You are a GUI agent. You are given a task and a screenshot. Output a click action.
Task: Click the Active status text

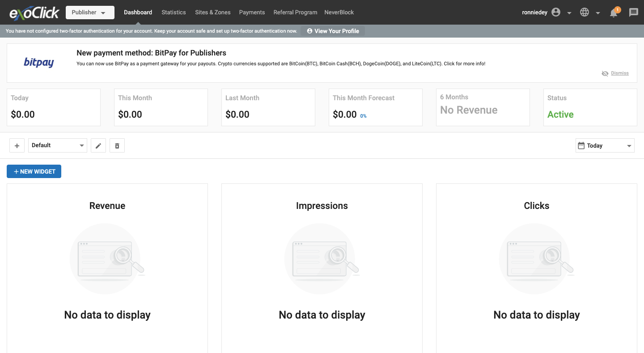tap(560, 115)
